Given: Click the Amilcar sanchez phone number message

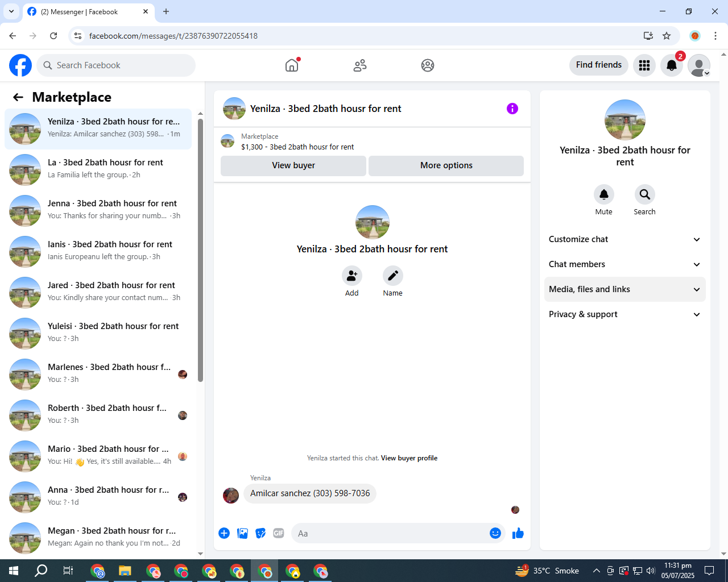Looking at the screenshot, I should (x=310, y=493).
